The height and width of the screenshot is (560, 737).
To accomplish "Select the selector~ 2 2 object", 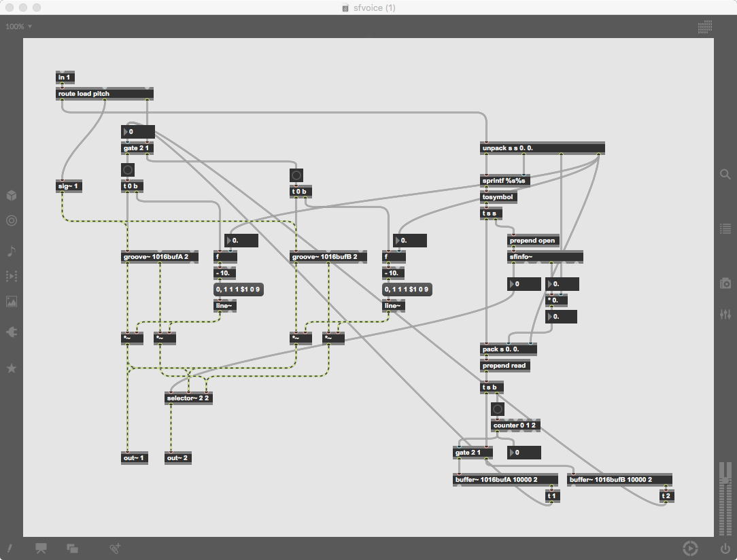I will tap(188, 398).
